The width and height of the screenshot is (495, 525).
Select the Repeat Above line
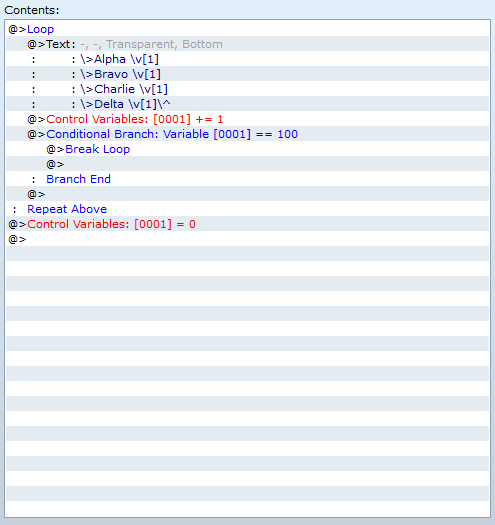[x=247, y=209]
